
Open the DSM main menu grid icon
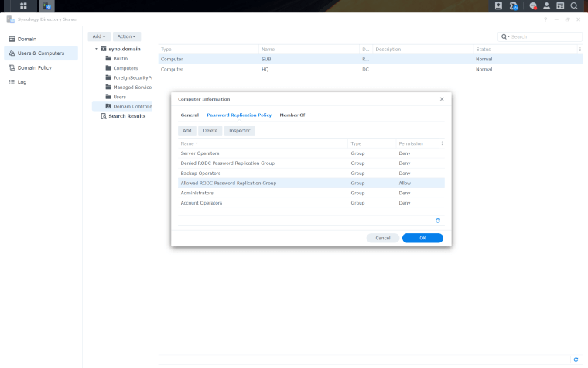click(23, 6)
